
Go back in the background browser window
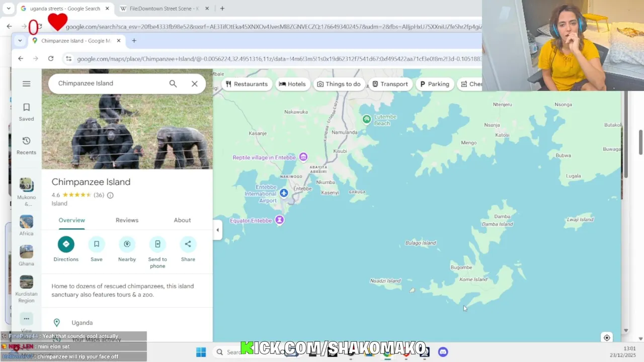click(x=9, y=26)
